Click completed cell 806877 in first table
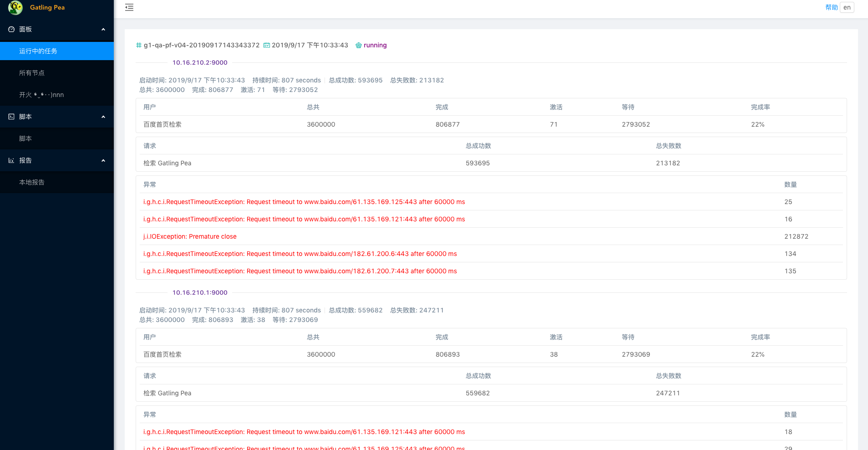The height and width of the screenshot is (450, 868). (447, 124)
